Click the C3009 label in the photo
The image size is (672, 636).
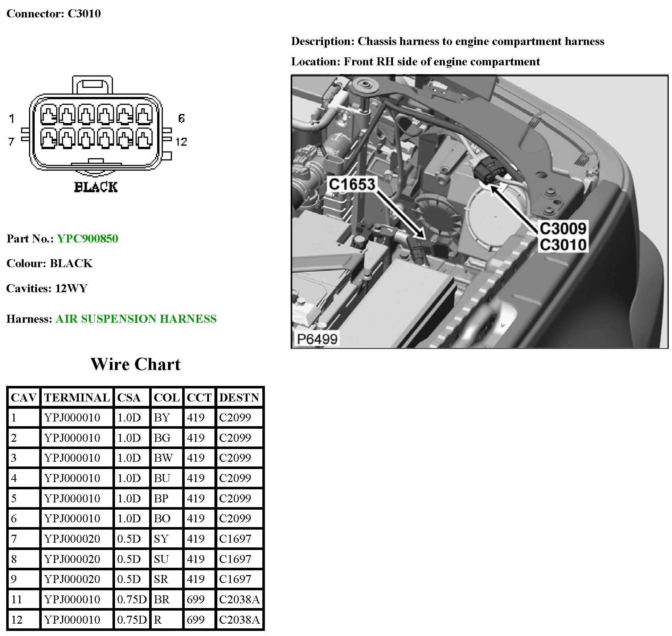click(563, 228)
